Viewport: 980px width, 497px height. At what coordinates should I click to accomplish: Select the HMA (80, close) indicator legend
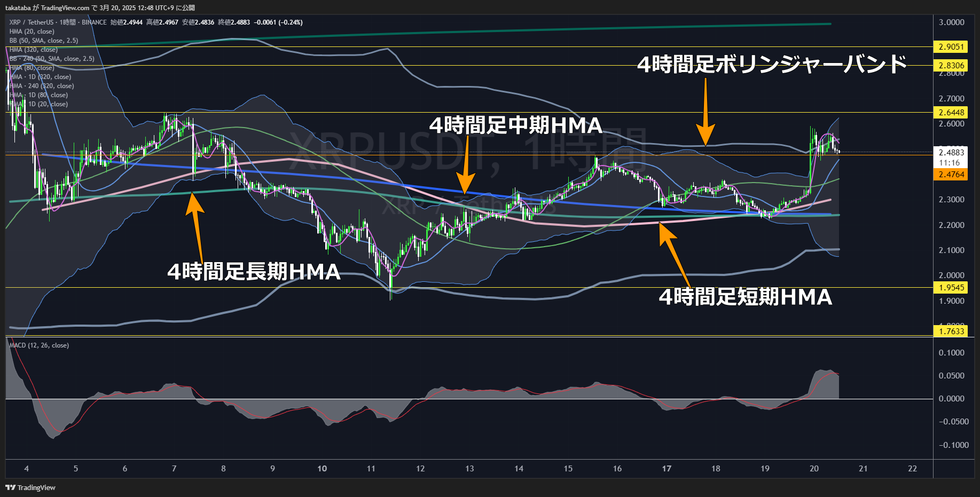coord(32,68)
